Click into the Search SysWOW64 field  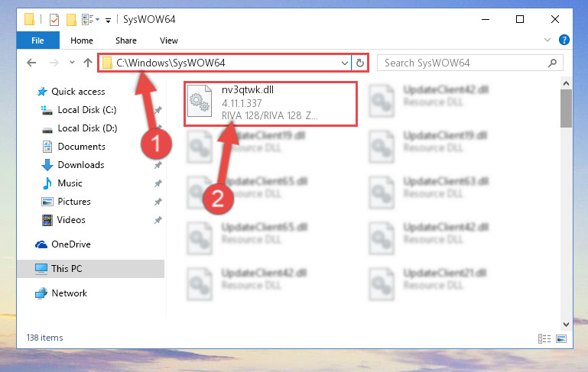(x=463, y=63)
